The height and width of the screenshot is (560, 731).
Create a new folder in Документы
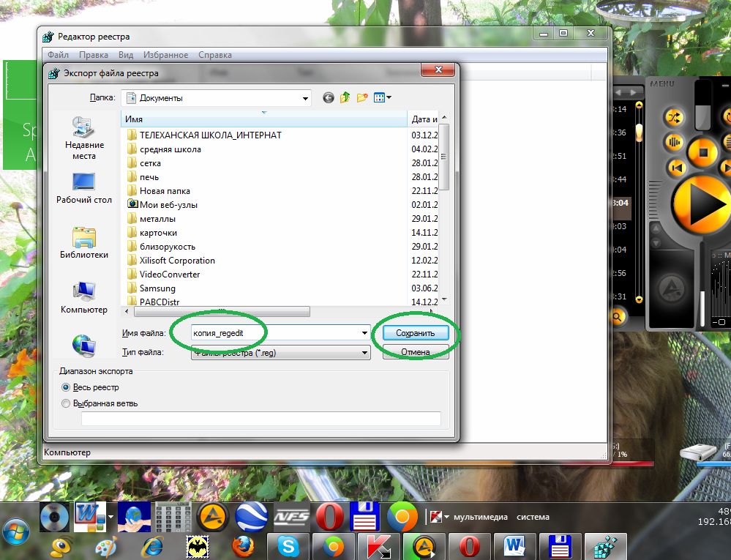(x=362, y=97)
